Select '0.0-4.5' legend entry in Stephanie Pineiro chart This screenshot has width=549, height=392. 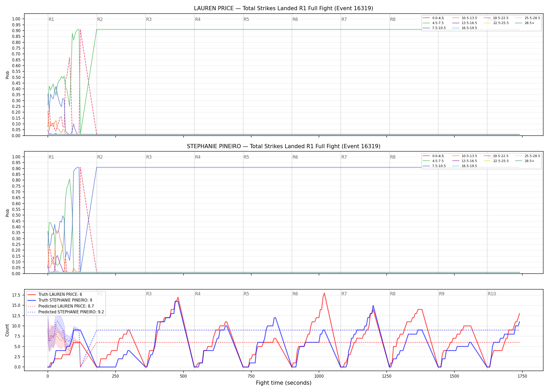[433, 156]
